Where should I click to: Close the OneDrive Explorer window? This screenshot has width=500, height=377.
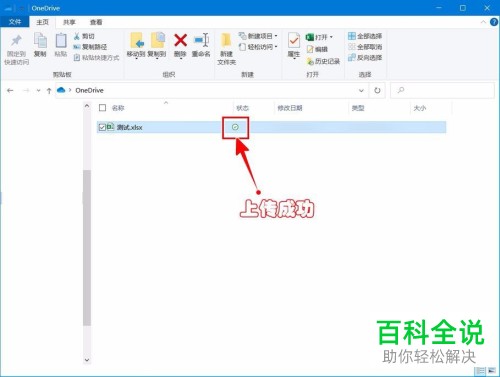487,8
